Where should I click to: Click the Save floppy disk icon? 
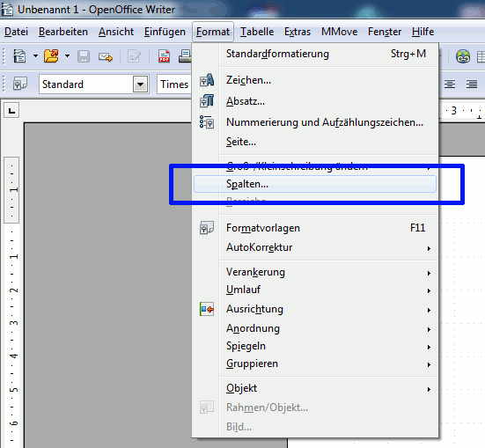click(x=84, y=56)
